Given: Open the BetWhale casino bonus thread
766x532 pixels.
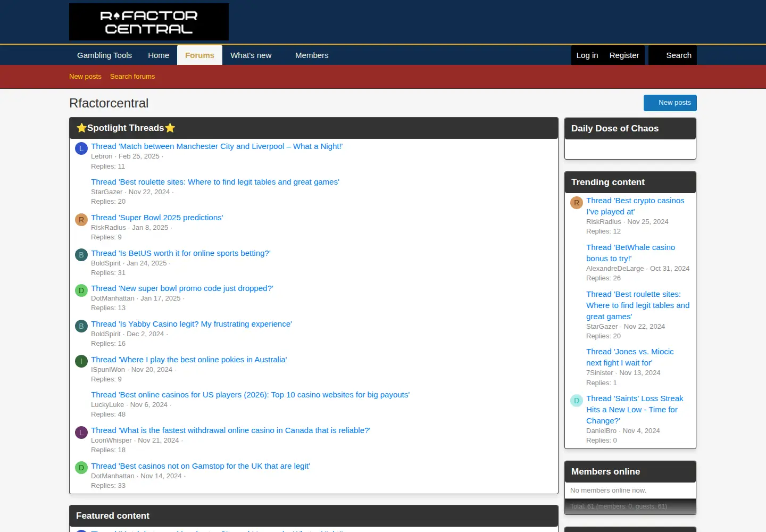Looking at the screenshot, I should (x=630, y=253).
